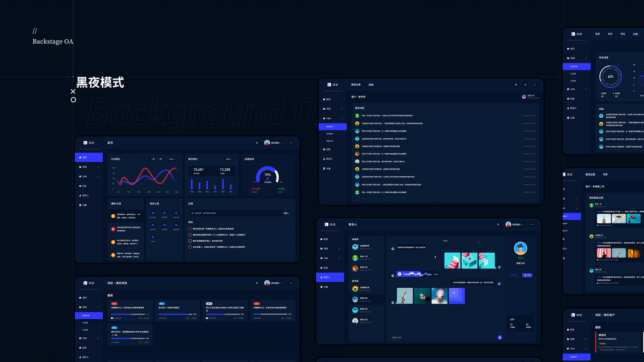Viewport: 644px width, 362px height.
Task: Open first activity entry under 相关动态
Action: (x=445, y=116)
